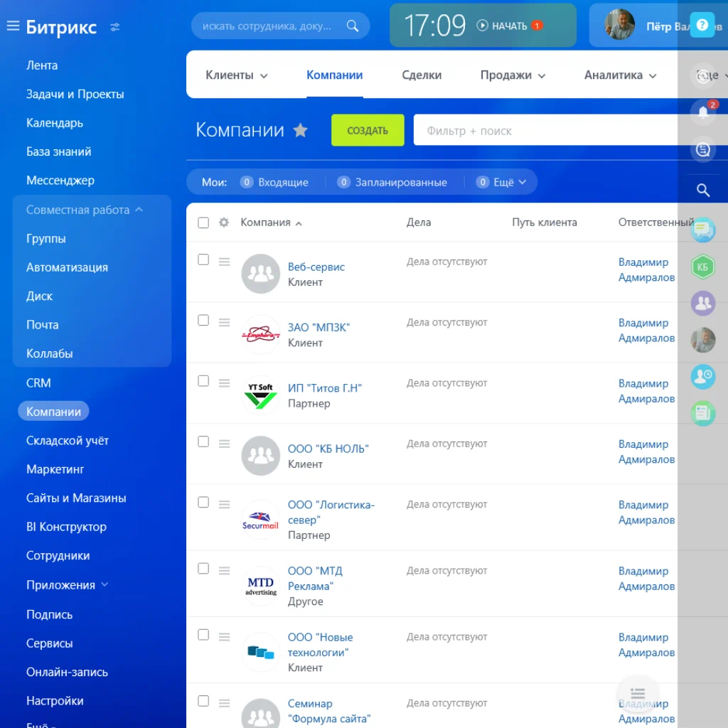728x728 pixels.
Task: Open the search magnifier in right sidebar
Action: (x=702, y=190)
